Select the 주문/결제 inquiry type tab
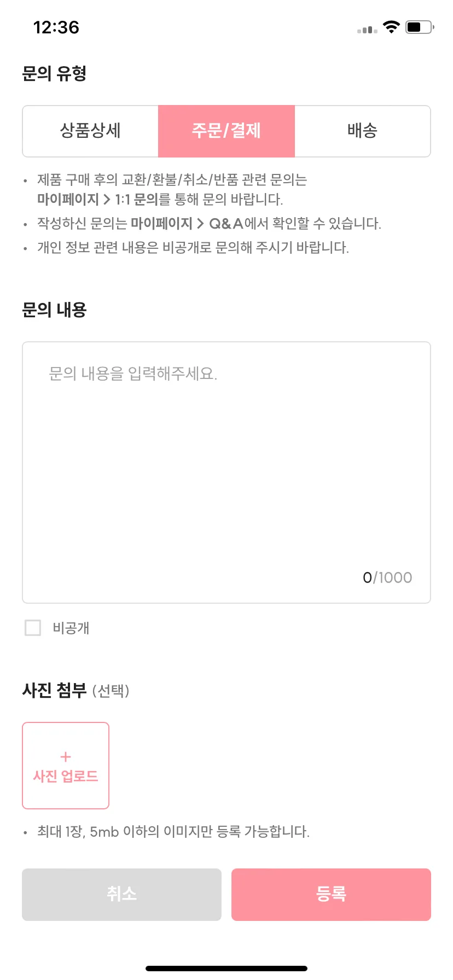This screenshot has width=453, height=980. (226, 131)
